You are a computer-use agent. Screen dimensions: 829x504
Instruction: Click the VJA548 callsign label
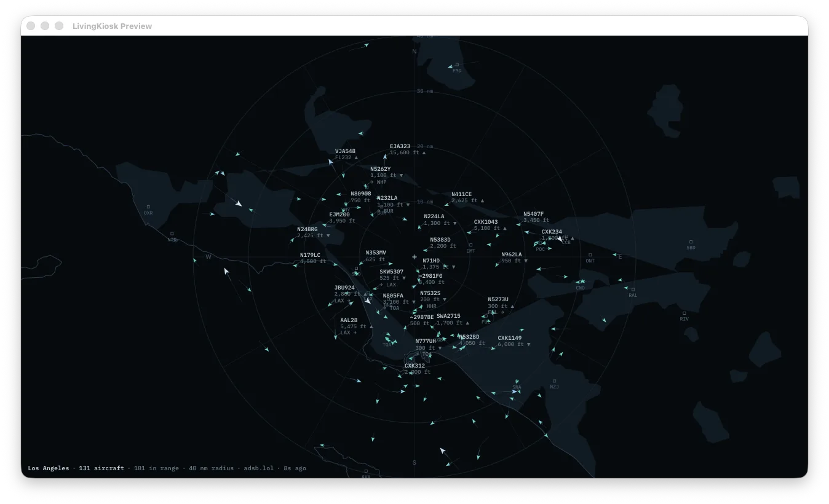345,151
